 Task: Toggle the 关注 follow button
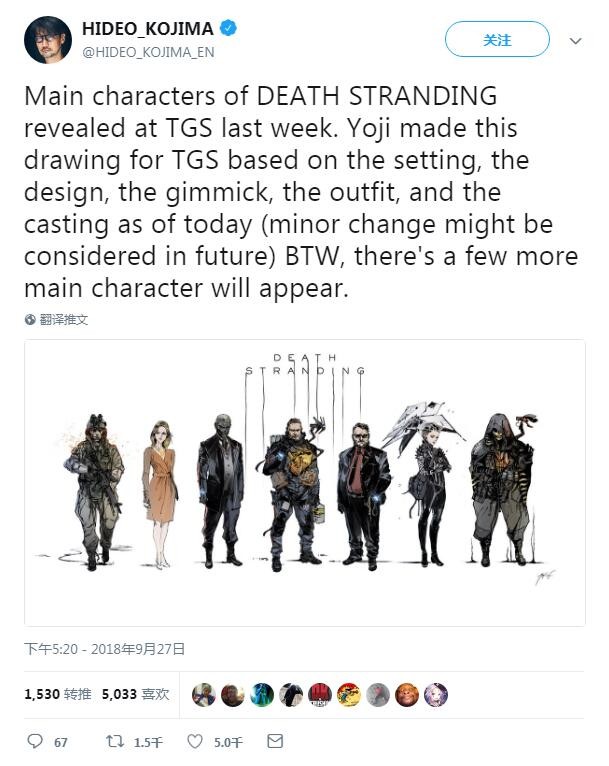point(497,40)
